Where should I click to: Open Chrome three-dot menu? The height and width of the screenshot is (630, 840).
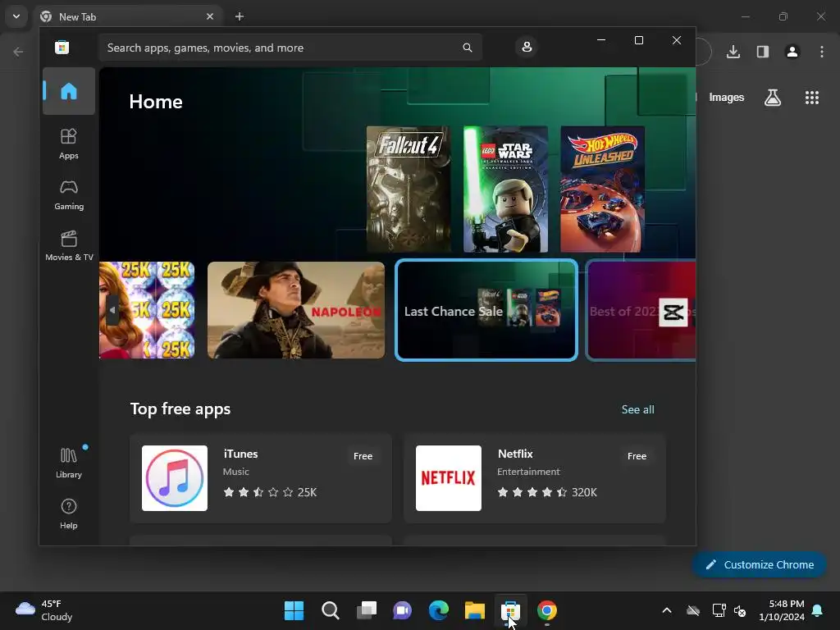pyautogui.click(x=822, y=52)
